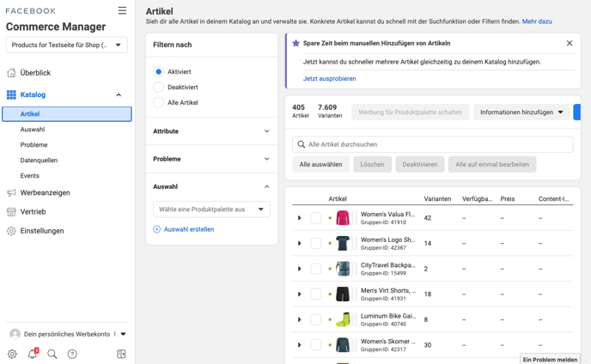Open Events in catalog menu
The height and width of the screenshot is (364, 591).
click(30, 176)
